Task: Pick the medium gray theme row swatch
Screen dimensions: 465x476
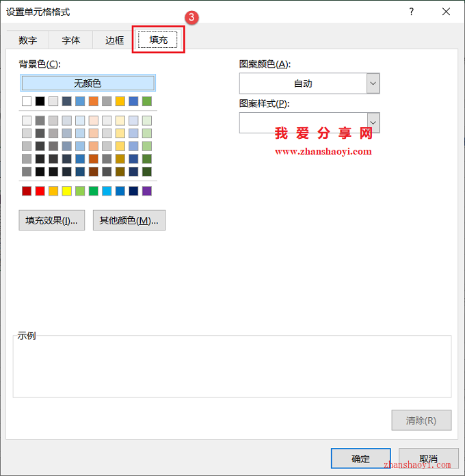Action: (x=107, y=101)
